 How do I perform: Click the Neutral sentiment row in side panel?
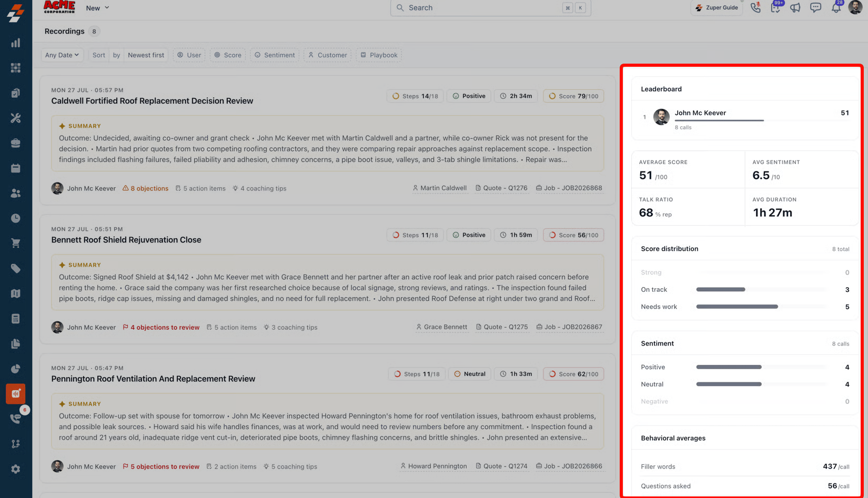coord(745,384)
